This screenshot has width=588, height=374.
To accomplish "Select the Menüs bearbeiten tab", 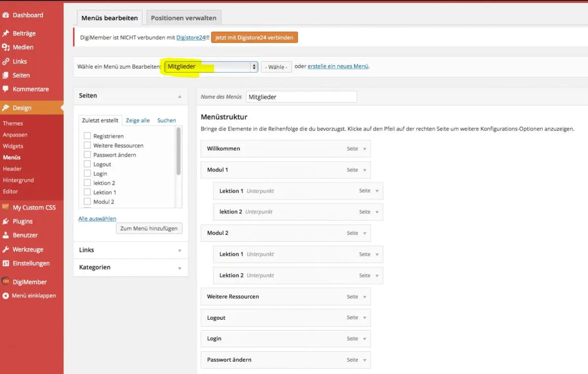I will pos(110,18).
